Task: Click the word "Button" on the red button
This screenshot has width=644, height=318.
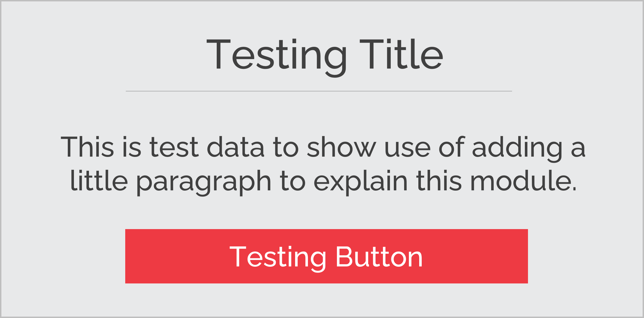Action: (x=379, y=257)
